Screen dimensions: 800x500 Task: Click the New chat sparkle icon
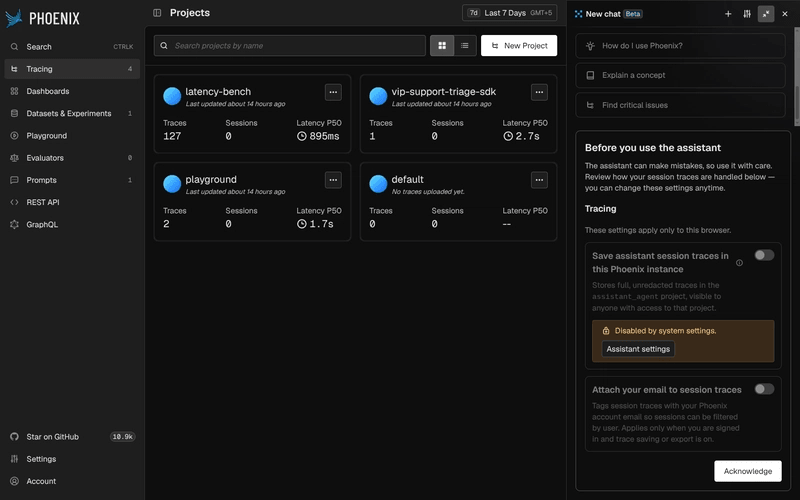(578, 14)
